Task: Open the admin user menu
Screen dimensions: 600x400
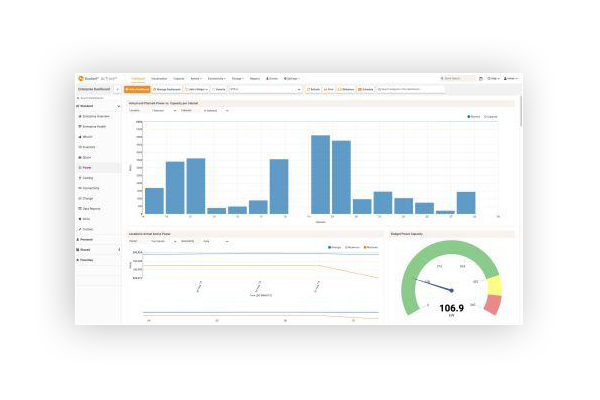Action: click(x=511, y=78)
